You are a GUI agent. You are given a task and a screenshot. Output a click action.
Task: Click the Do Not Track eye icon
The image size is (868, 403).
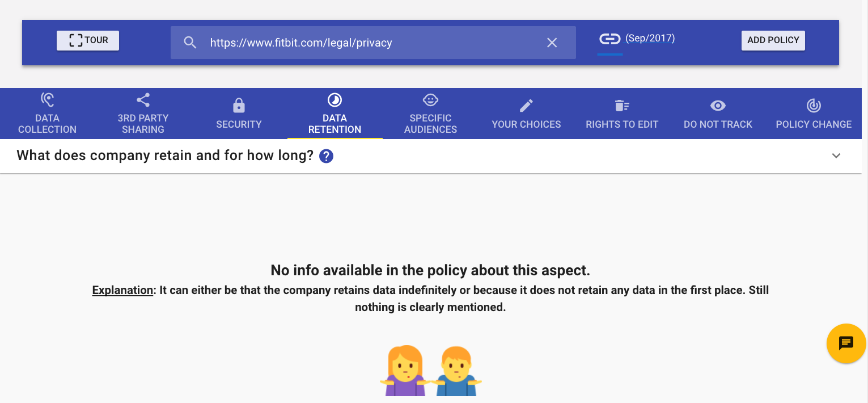[718, 106]
